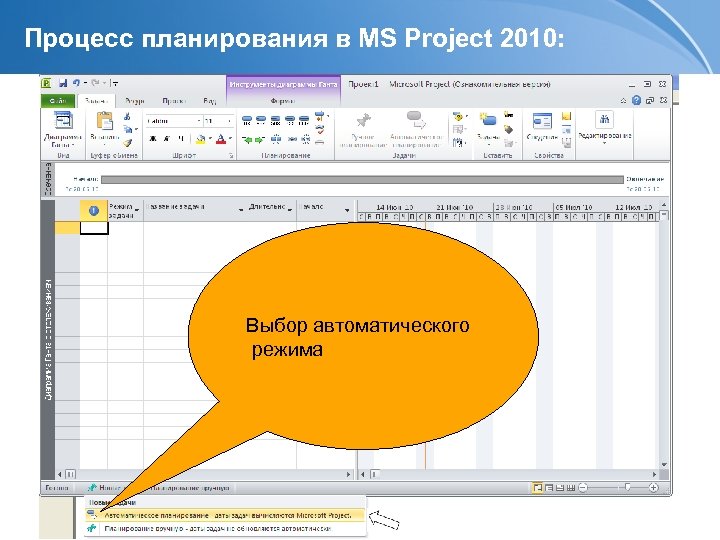Click the yellow background color bucket
Screen dimensions: 720x540
pos(201,139)
